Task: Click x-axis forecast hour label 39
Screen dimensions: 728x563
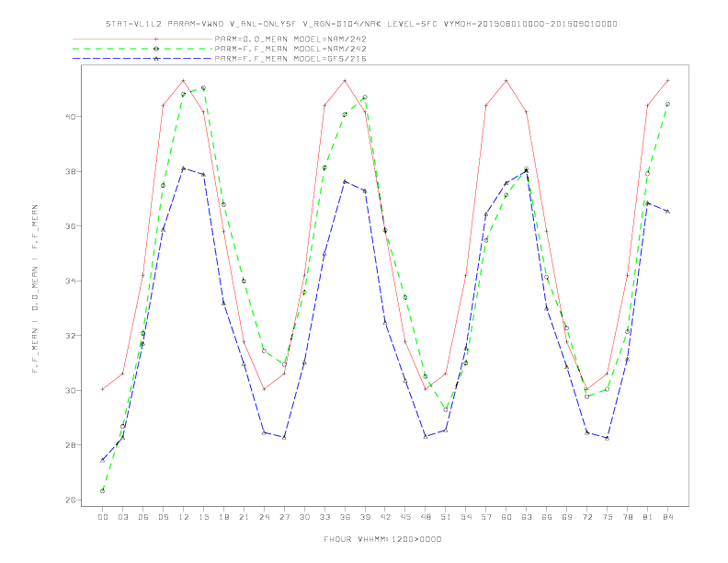Action: click(365, 517)
